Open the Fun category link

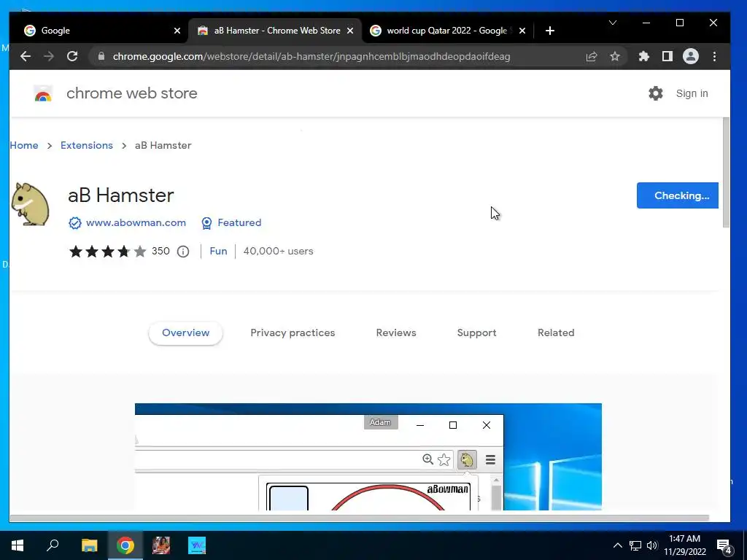point(218,251)
